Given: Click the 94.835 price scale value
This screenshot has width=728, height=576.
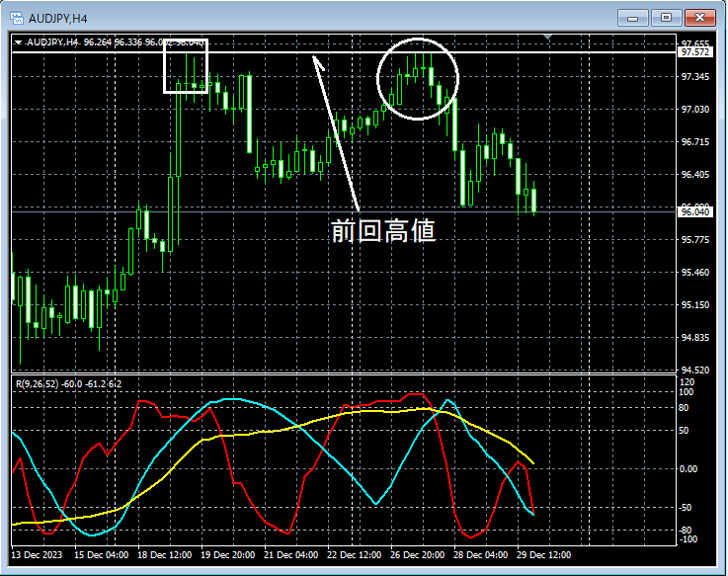Looking at the screenshot, I should (695, 337).
